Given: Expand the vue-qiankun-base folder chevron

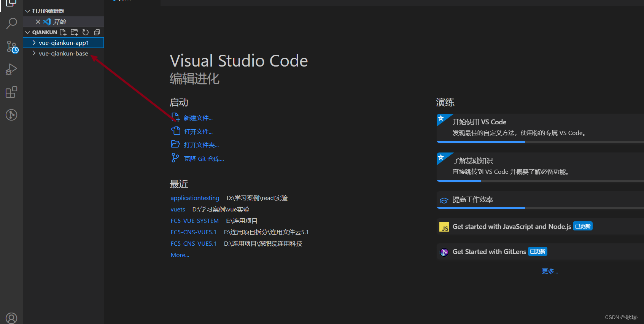Looking at the screenshot, I should pos(34,53).
